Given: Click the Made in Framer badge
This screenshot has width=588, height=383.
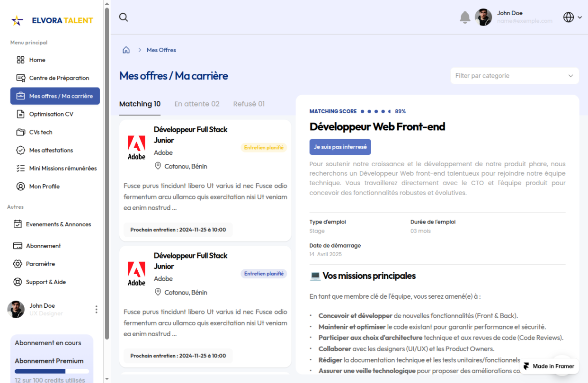Looking at the screenshot, I should click(x=549, y=366).
